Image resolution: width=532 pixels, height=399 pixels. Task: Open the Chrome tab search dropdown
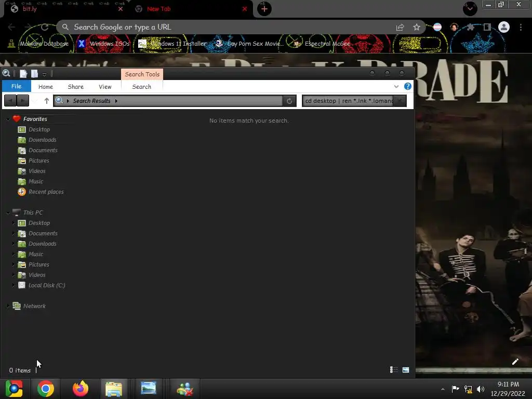[470, 8]
